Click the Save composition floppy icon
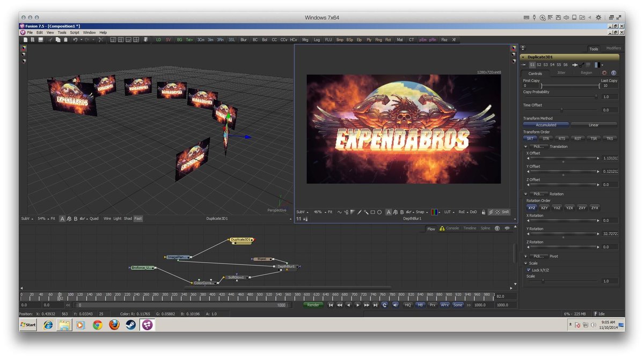 41,40
